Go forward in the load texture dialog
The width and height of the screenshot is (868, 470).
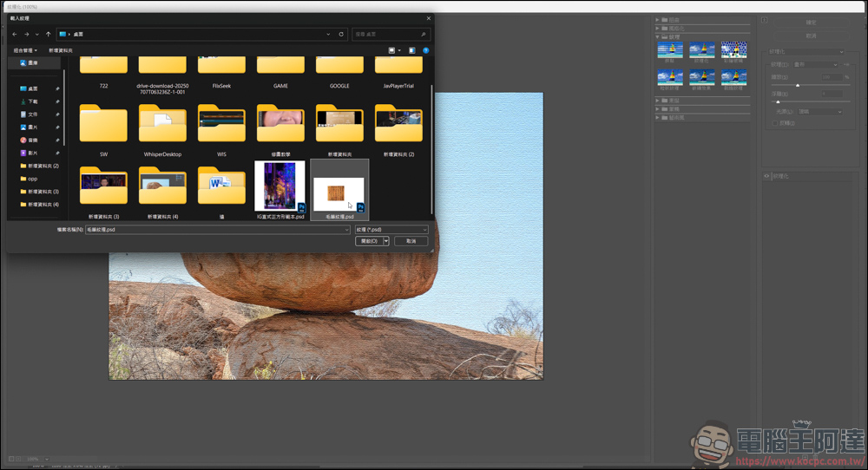coord(26,35)
